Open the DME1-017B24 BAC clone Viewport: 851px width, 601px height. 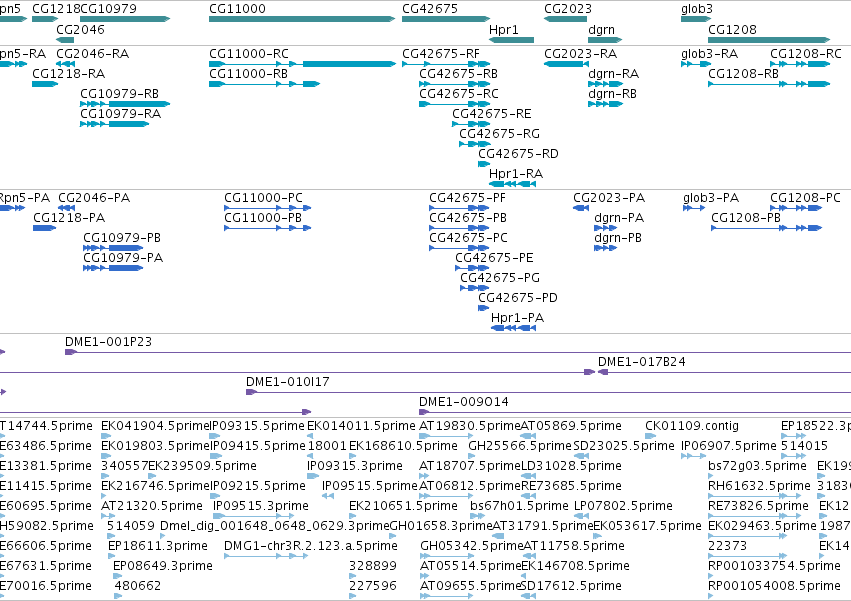pos(642,362)
